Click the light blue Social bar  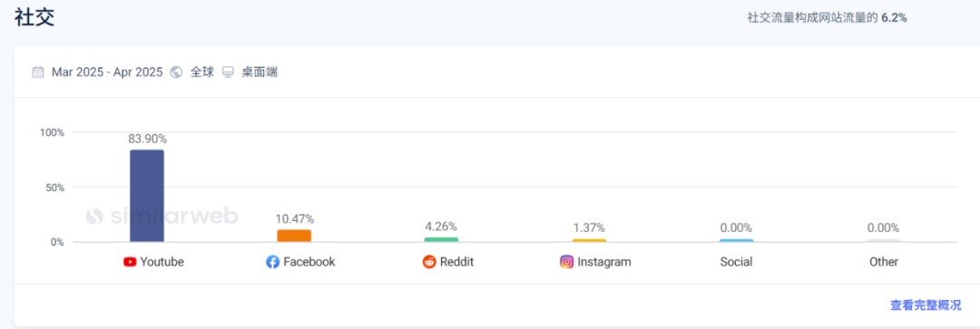click(736, 240)
